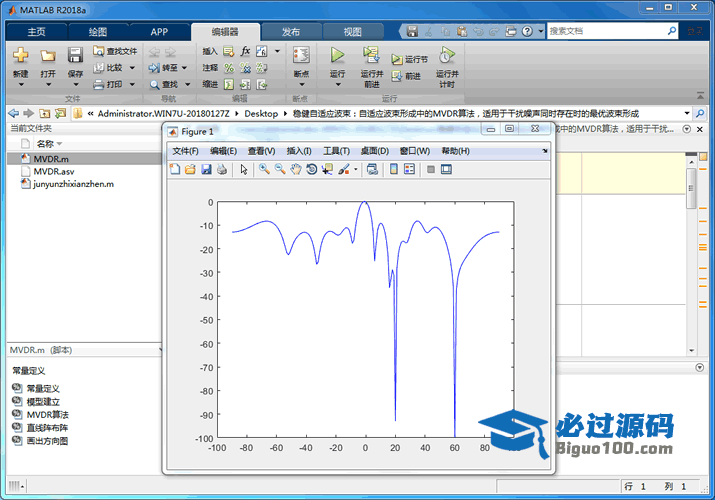This screenshot has width=715, height=500.
Task: Expand the Compare (比较) dropdown arrow
Action: 130,68
